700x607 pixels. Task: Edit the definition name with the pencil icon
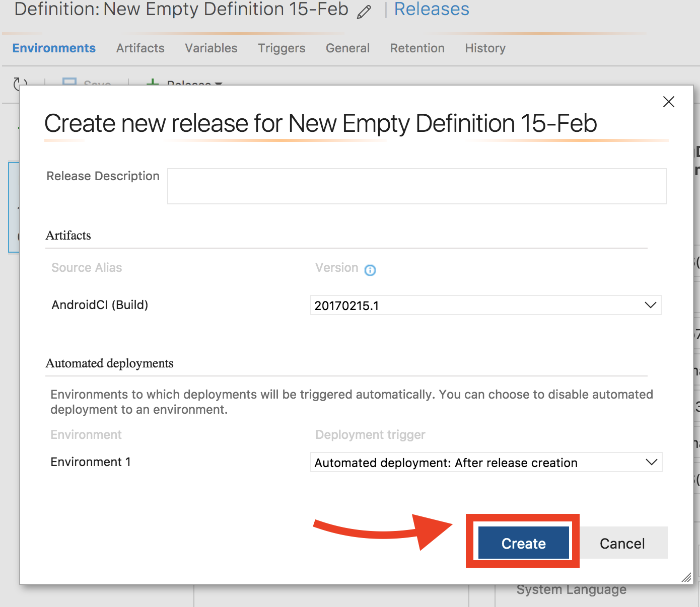click(364, 12)
